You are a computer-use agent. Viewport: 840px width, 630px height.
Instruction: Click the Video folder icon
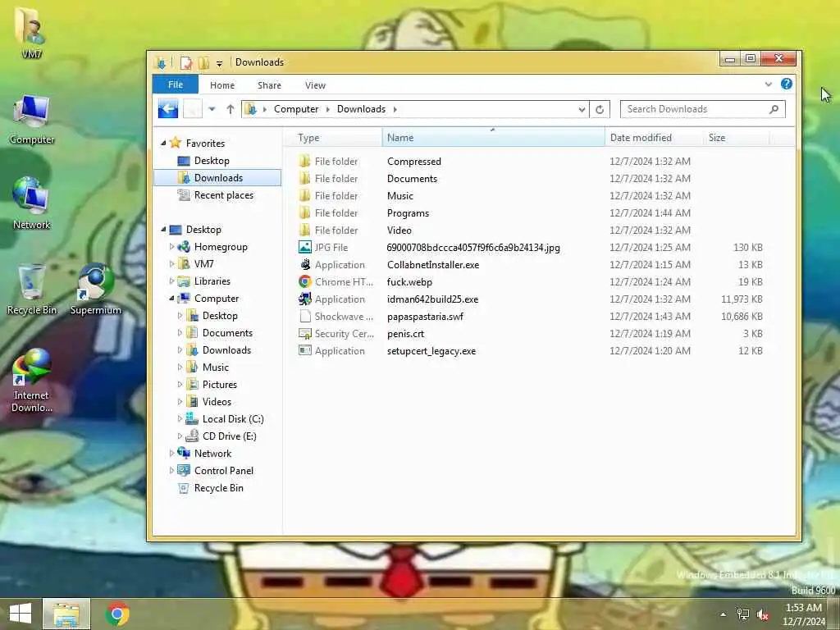pos(305,231)
